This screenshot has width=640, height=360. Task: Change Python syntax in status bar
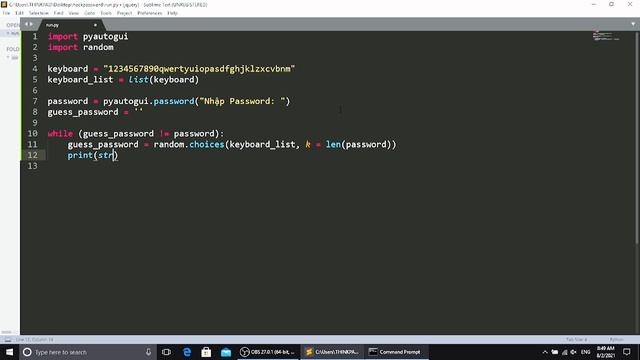(616, 340)
